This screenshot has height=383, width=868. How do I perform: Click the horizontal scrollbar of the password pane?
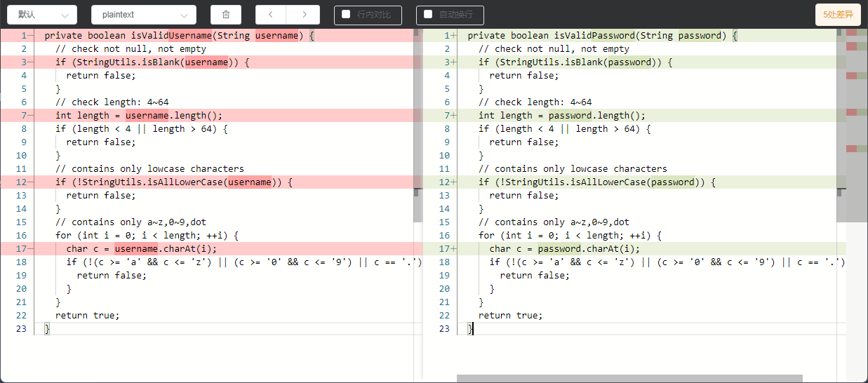(629, 379)
